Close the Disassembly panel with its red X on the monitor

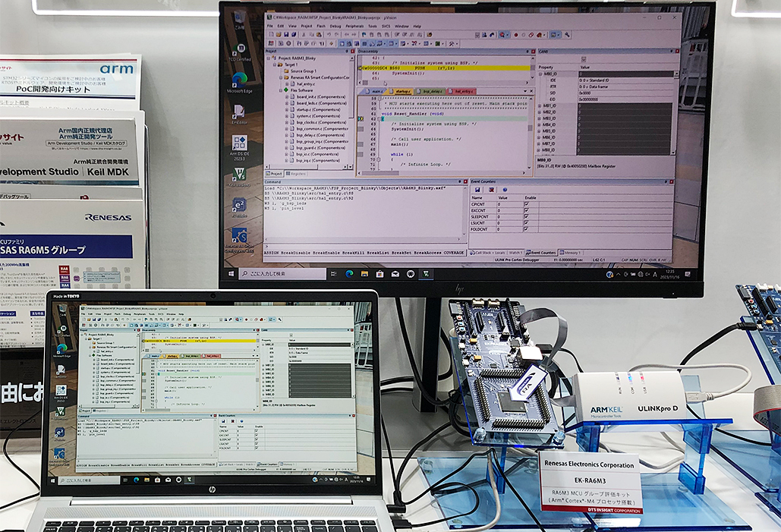pos(533,52)
